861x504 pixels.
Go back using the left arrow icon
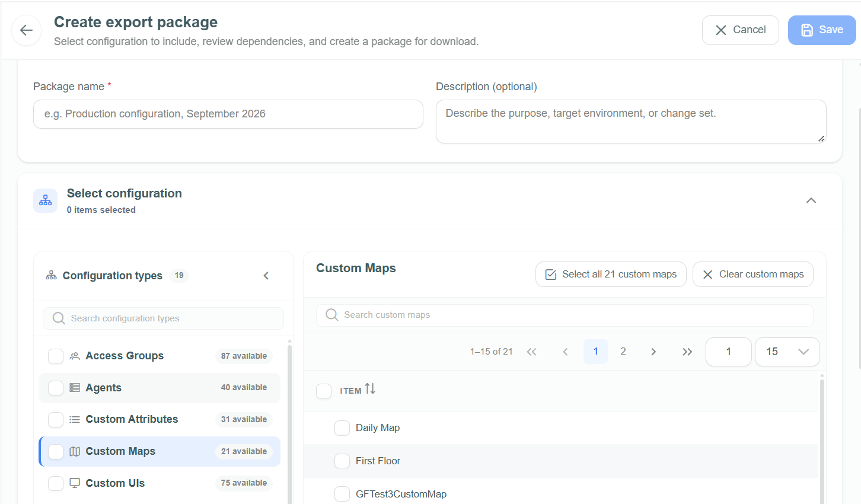[26, 30]
